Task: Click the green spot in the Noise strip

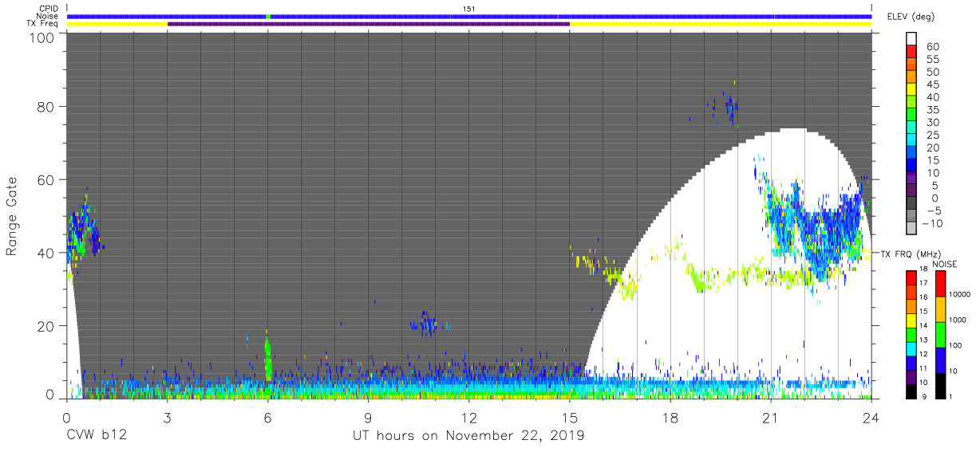Action: 268,16
